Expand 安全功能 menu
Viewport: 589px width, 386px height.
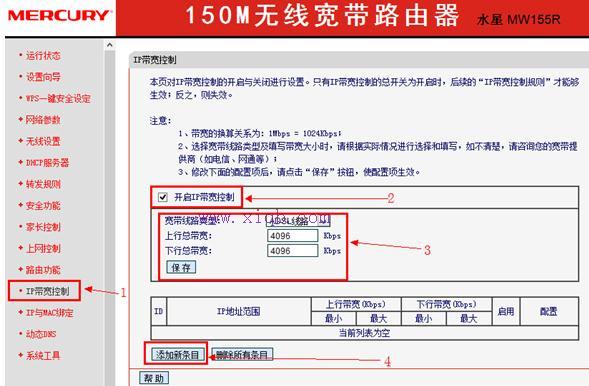click(43, 205)
